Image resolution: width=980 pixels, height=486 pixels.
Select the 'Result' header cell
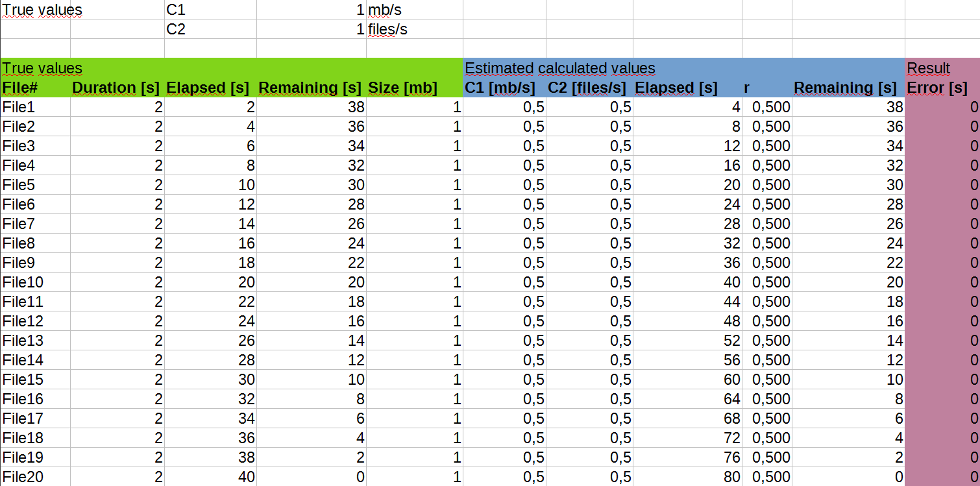point(942,68)
